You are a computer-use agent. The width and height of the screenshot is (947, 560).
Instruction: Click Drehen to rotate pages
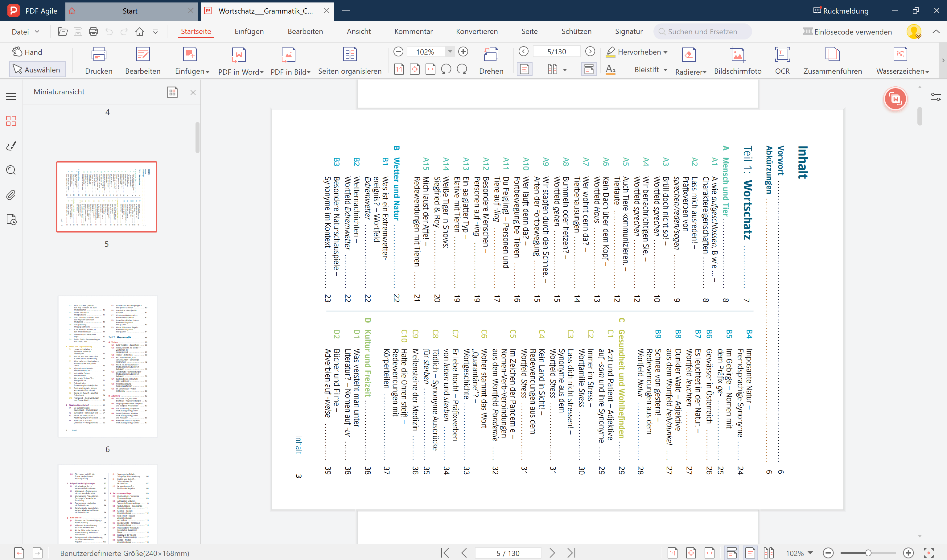[x=491, y=61]
